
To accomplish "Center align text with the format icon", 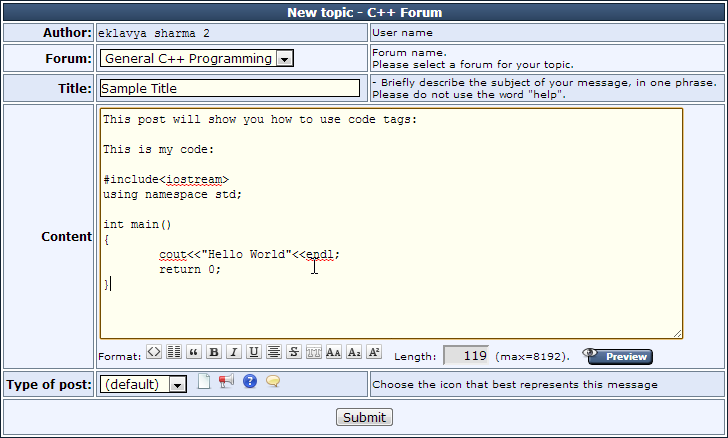I will pos(274,352).
